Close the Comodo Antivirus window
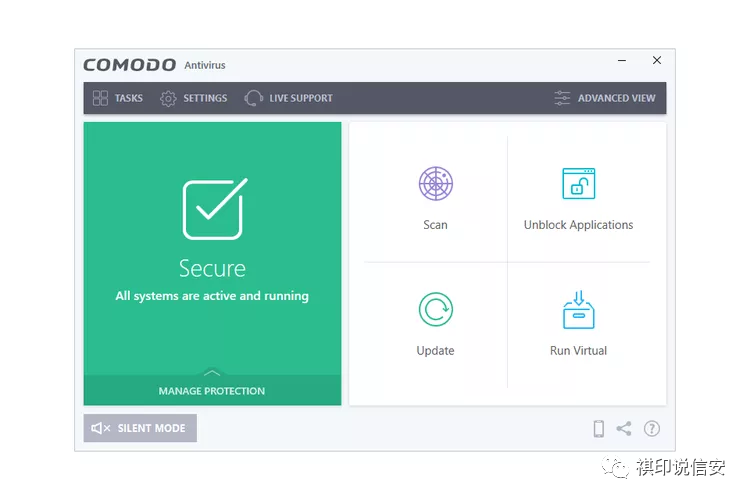Screen dimensions: 750x500 click(x=657, y=61)
